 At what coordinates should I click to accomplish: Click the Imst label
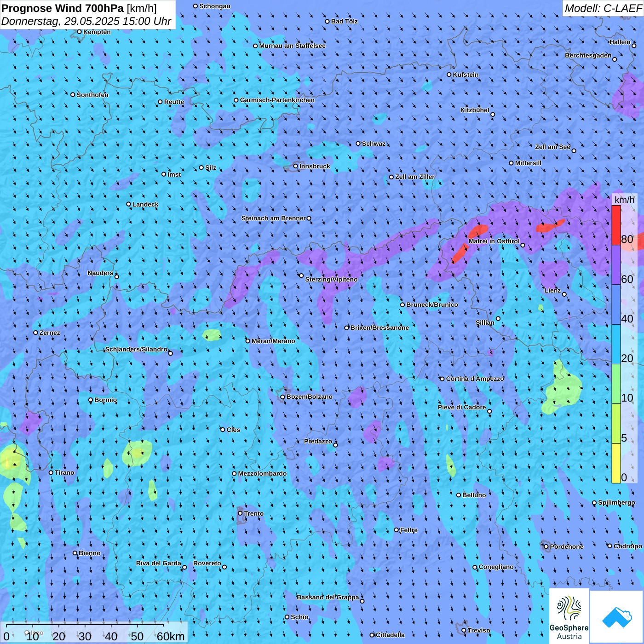click(174, 174)
